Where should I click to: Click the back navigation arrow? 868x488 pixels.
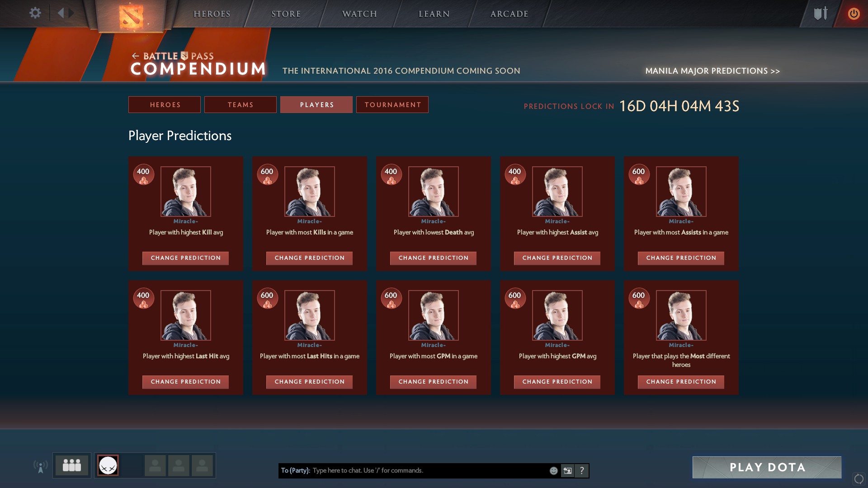tap(61, 13)
